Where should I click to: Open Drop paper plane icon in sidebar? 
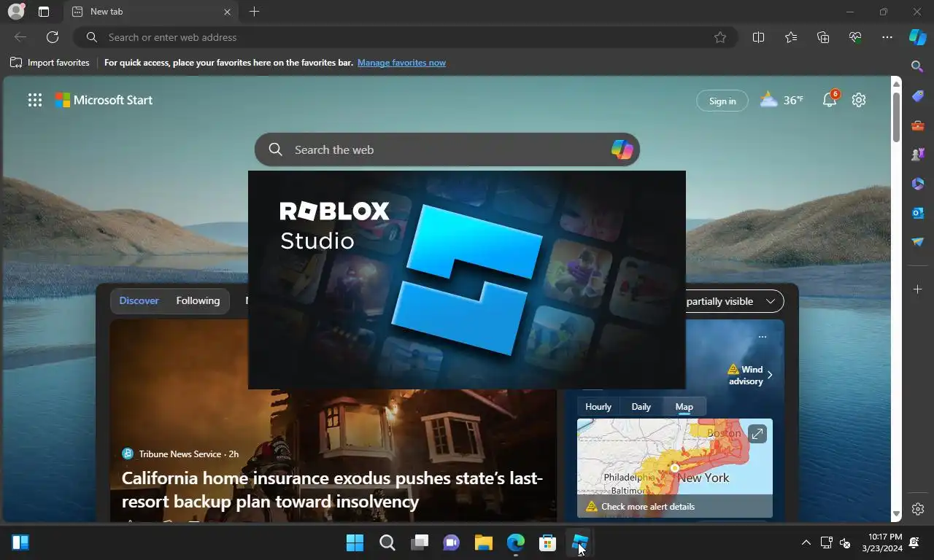918,242
